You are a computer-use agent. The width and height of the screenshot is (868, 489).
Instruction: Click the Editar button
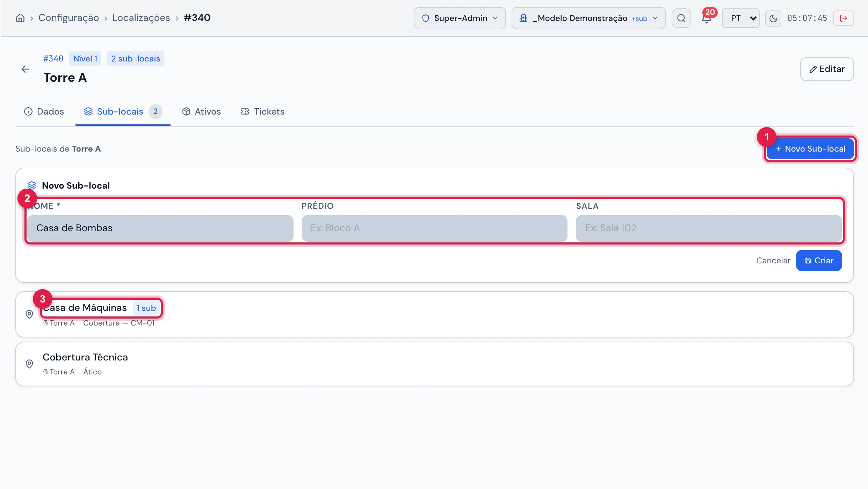(827, 69)
